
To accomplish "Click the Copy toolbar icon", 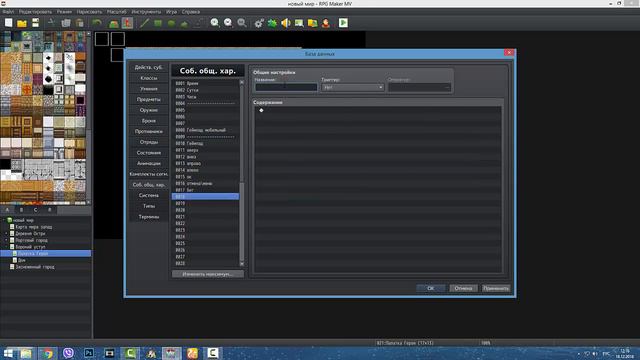I will 66,23.
